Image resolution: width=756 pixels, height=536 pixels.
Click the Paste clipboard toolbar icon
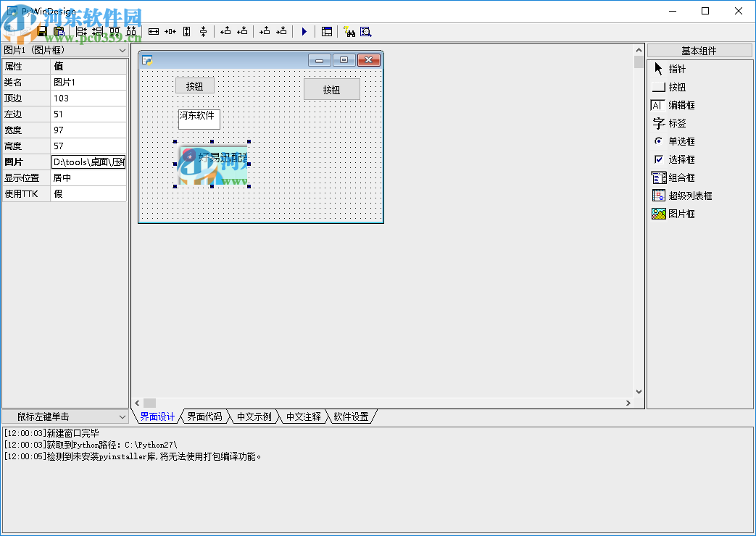59,32
